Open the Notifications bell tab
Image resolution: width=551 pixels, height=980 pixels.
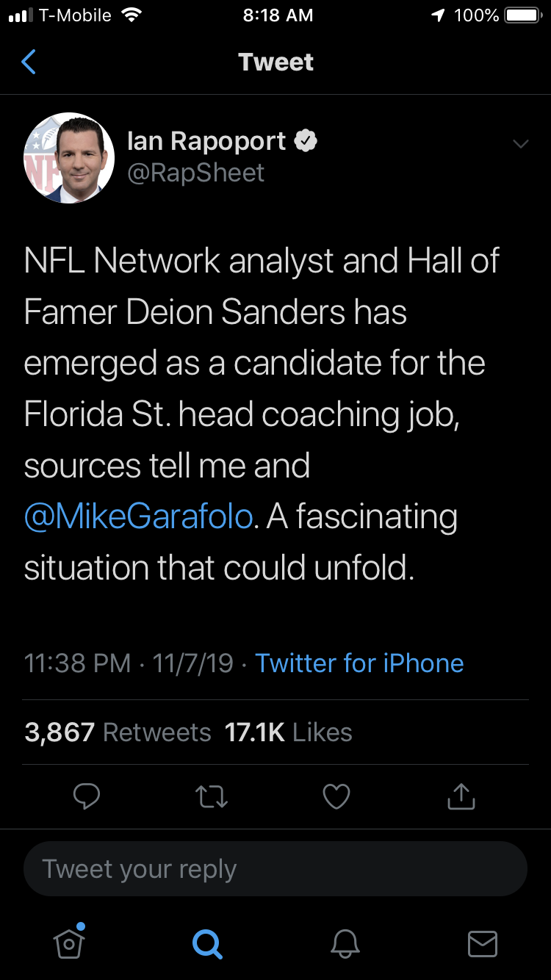[345, 943]
